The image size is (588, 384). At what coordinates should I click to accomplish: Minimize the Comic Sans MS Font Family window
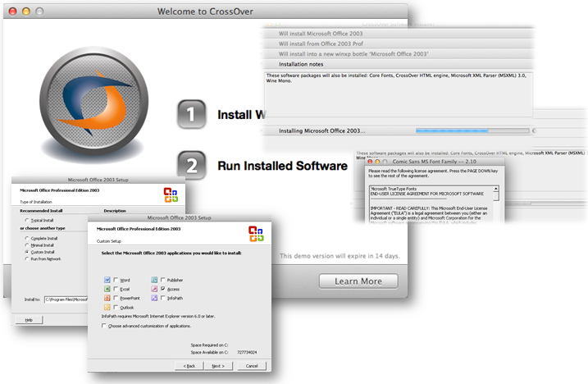click(x=377, y=162)
